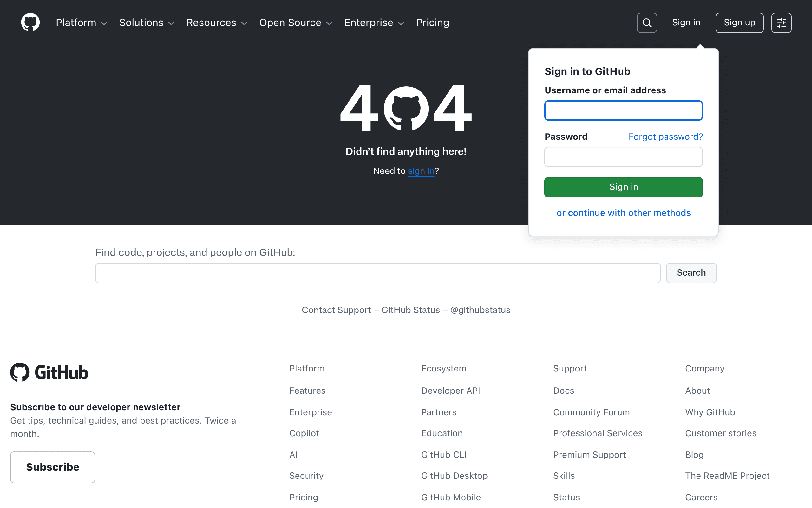Open Premium Support in the footer

pyautogui.click(x=590, y=455)
